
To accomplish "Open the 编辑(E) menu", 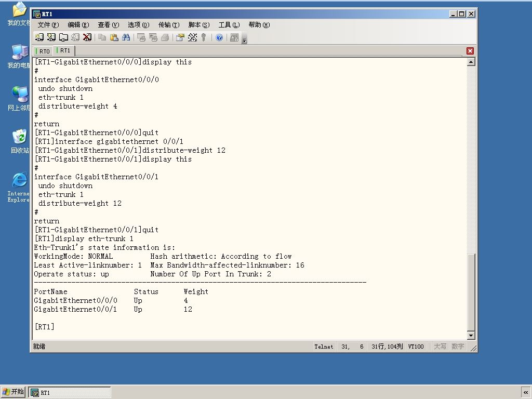I will point(78,25).
